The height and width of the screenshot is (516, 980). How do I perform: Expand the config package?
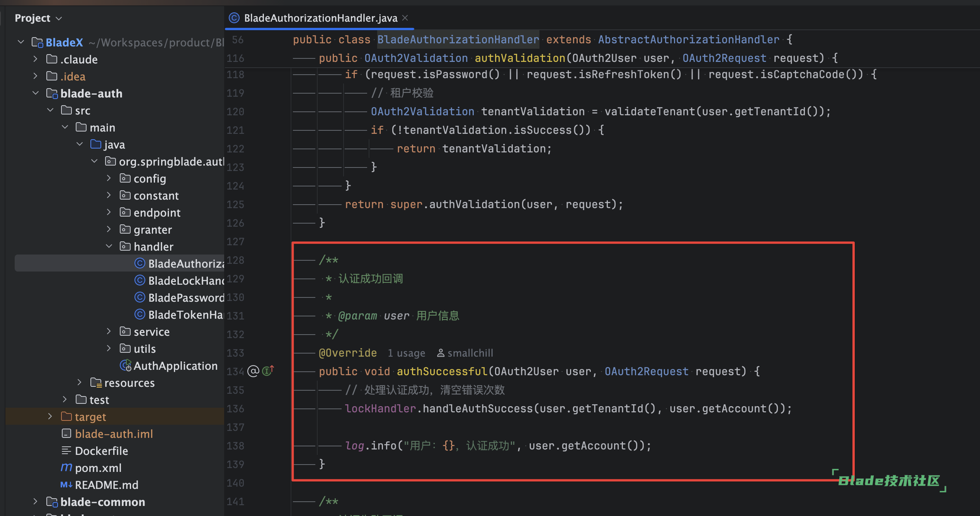click(109, 178)
